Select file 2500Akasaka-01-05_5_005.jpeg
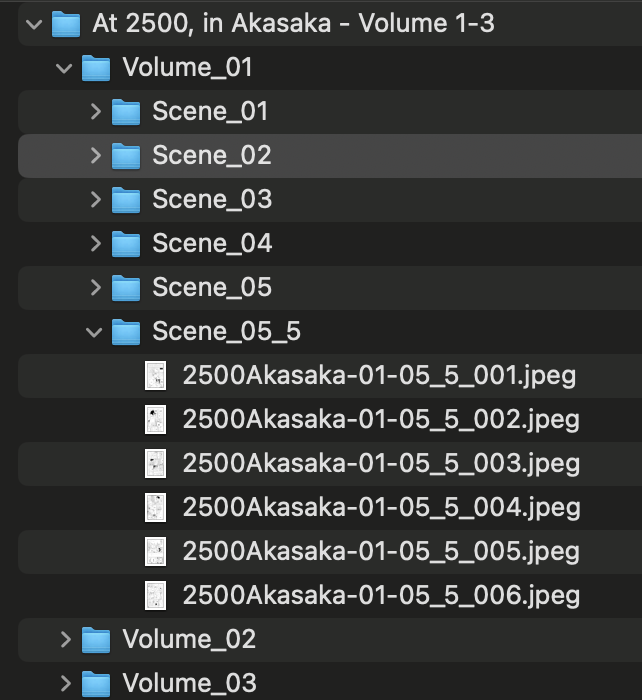This screenshot has width=642, height=700. (x=380, y=551)
